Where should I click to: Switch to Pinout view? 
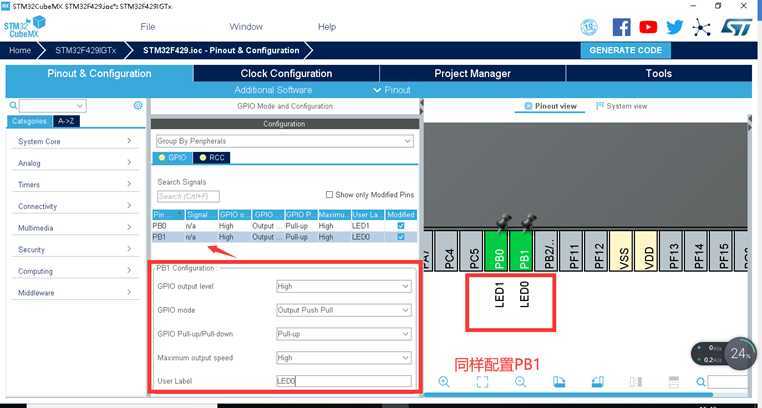(x=551, y=106)
